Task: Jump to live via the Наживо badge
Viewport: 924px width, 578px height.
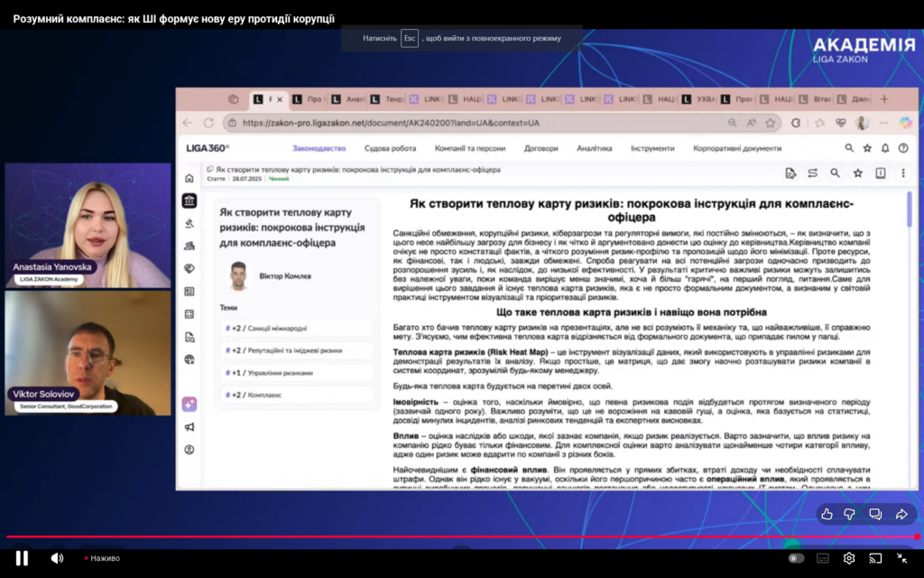Action: 102,558
